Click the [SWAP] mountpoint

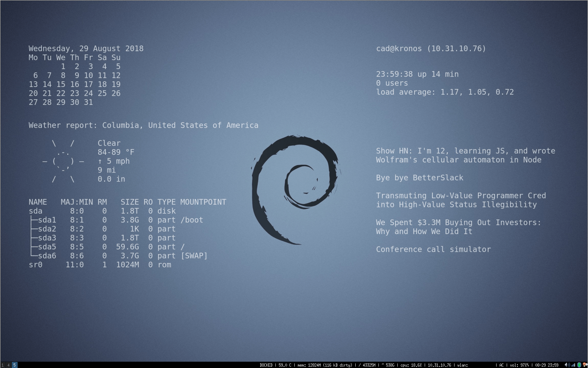(194, 256)
